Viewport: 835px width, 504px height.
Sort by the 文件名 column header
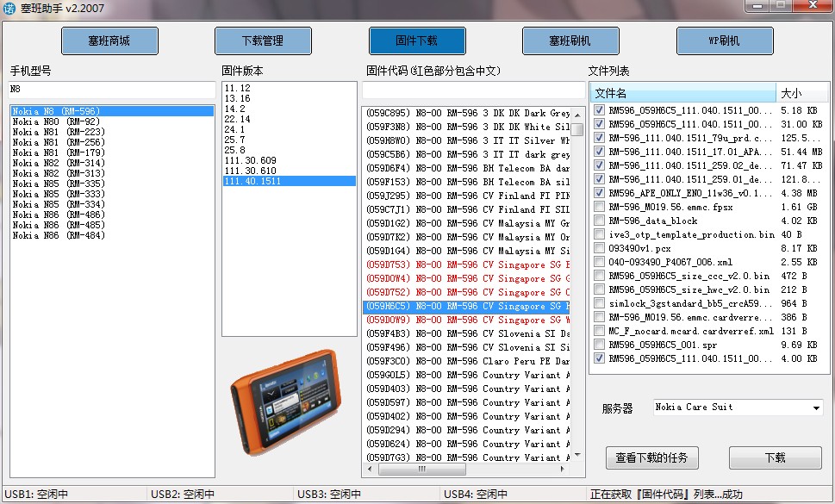click(683, 93)
